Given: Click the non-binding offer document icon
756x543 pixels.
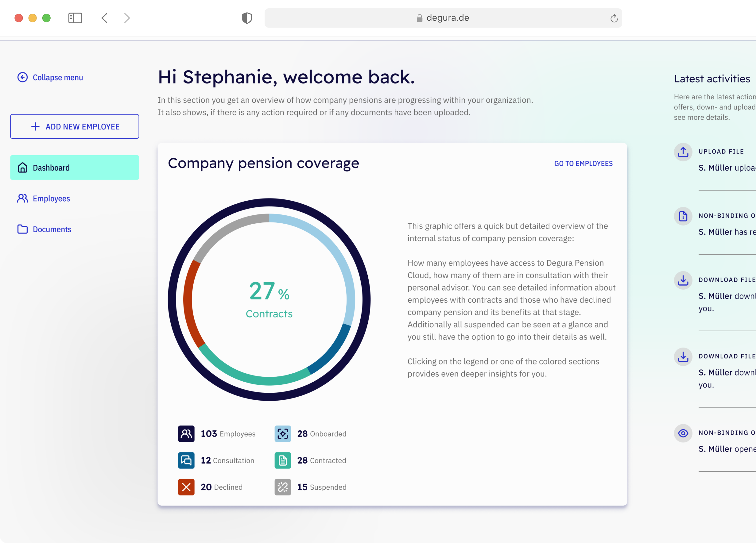Looking at the screenshot, I should 683,216.
